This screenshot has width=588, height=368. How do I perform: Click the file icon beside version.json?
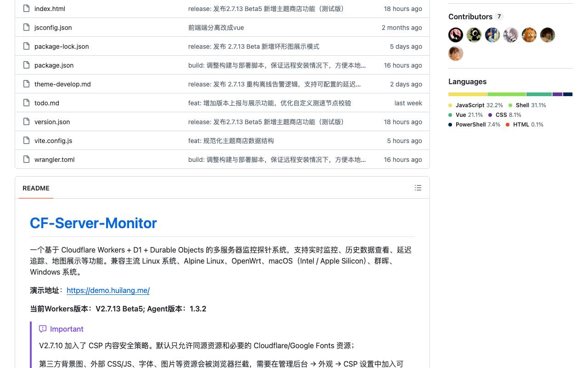click(27, 122)
